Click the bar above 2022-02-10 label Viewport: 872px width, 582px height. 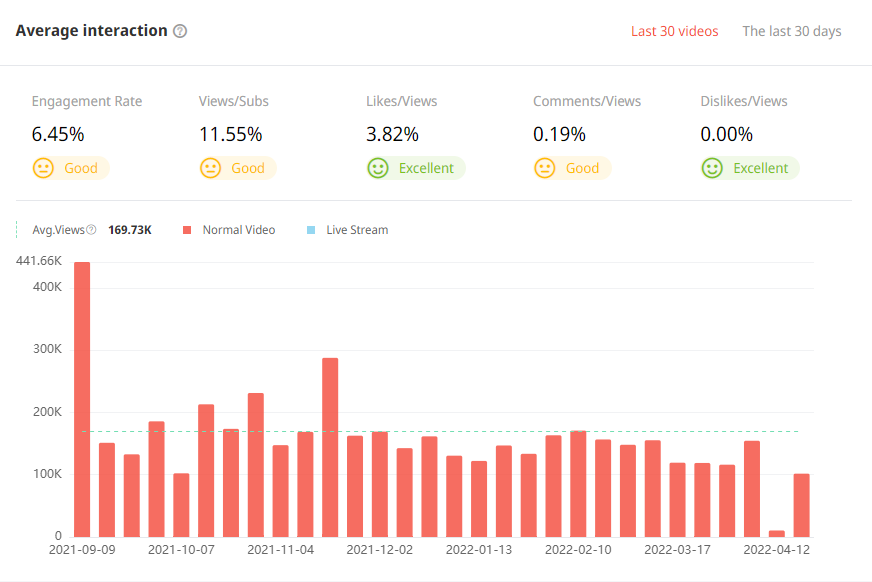pyautogui.click(x=578, y=484)
